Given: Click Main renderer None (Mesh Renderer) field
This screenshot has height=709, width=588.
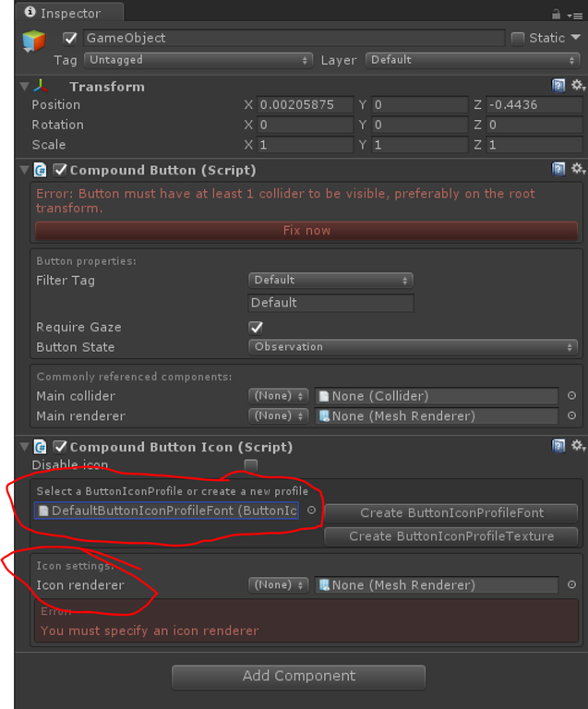Looking at the screenshot, I should tap(437, 416).
